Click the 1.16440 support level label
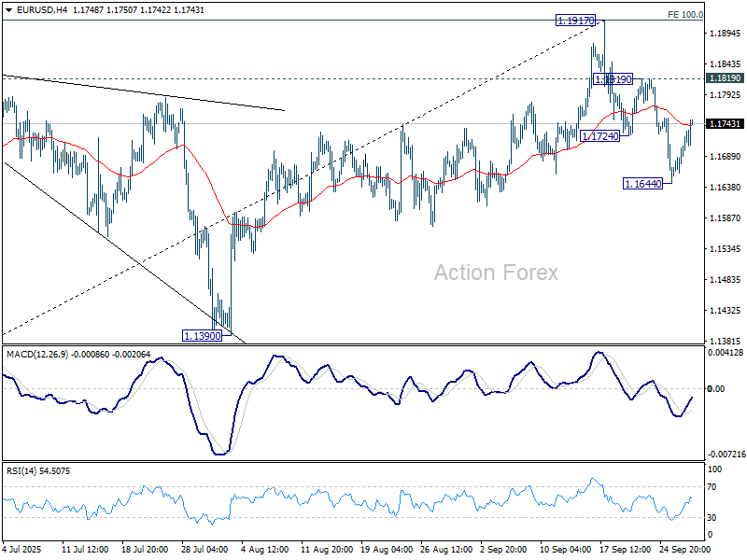This screenshot has height=560, width=747. [642, 184]
